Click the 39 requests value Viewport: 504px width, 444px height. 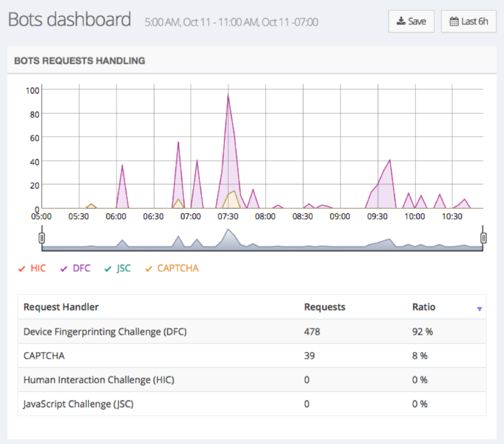[x=309, y=356]
